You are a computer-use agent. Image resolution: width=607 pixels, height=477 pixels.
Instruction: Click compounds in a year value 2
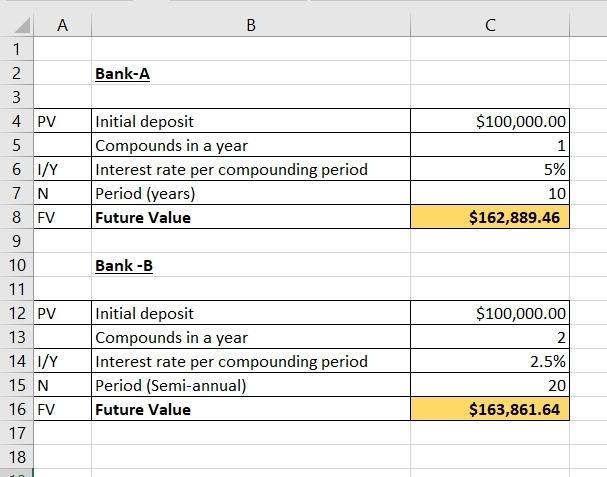coord(490,337)
